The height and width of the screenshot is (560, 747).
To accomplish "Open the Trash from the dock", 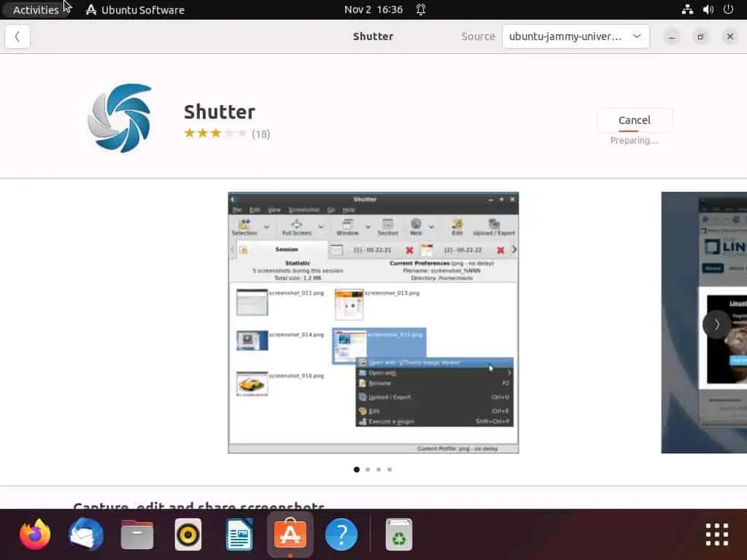I will coord(398,534).
